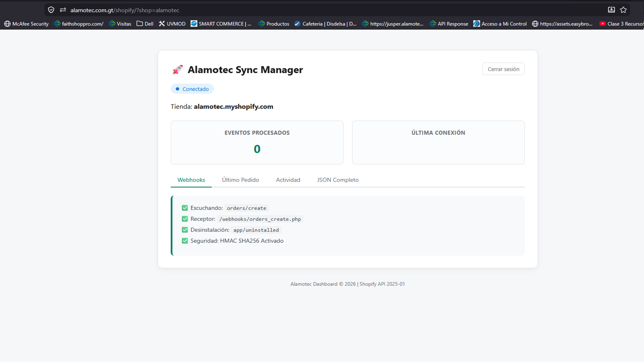The height and width of the screenshot is (362, 644).
Task: Click the Eventos Procesados card
Action: tap(257, 142)
